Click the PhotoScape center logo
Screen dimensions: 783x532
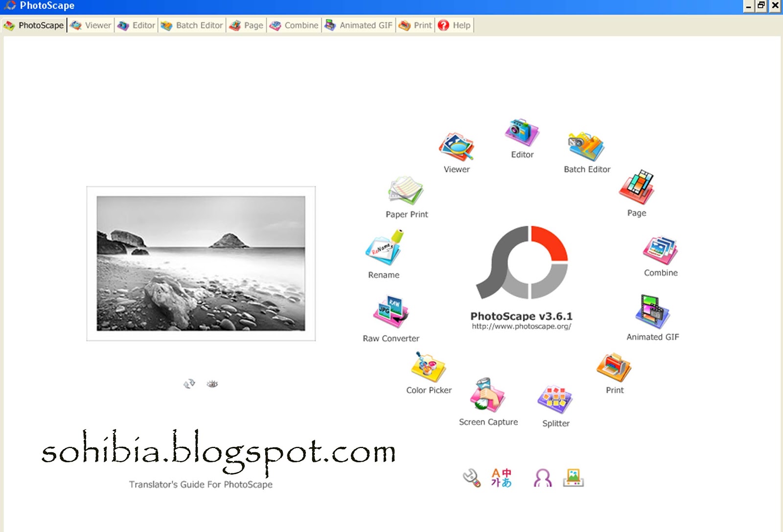click(x=522, y=263)
